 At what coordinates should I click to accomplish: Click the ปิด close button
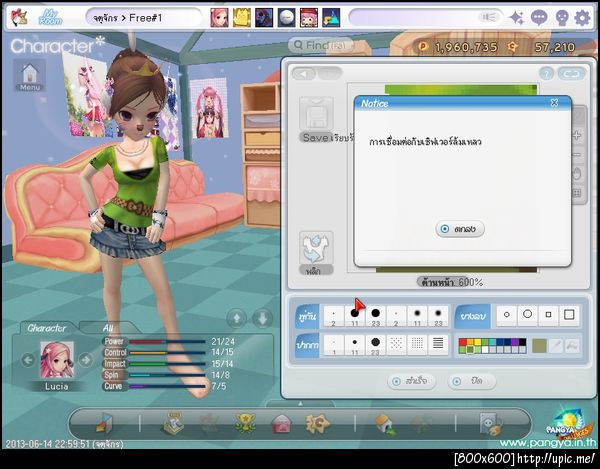pos(472,381)
